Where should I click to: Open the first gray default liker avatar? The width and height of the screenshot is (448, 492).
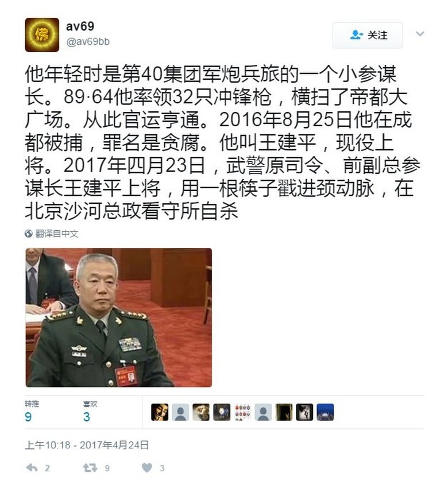[x=180, y=412]
